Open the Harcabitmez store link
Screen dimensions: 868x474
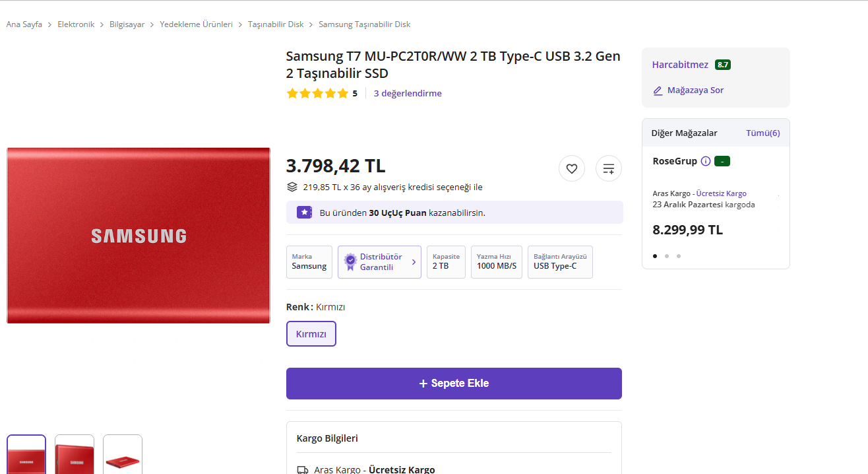point(680,65)
